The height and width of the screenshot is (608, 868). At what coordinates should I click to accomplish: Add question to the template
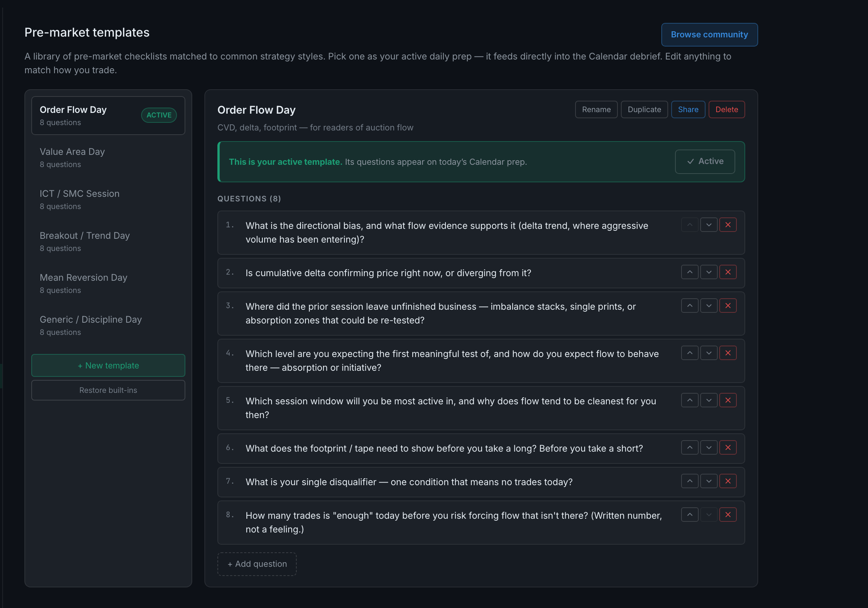tap(257, 564)
